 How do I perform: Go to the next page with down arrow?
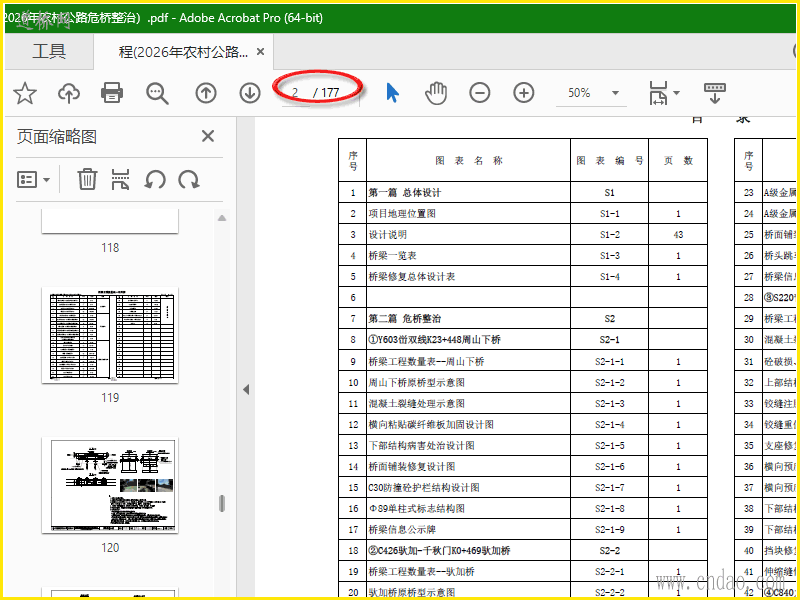point(250,93)
